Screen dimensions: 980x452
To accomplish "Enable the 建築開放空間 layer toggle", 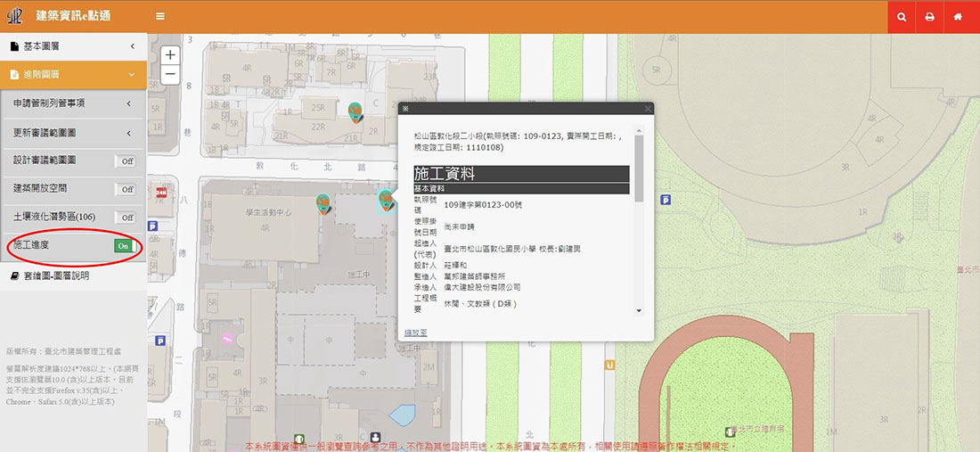I will point(127,189).
